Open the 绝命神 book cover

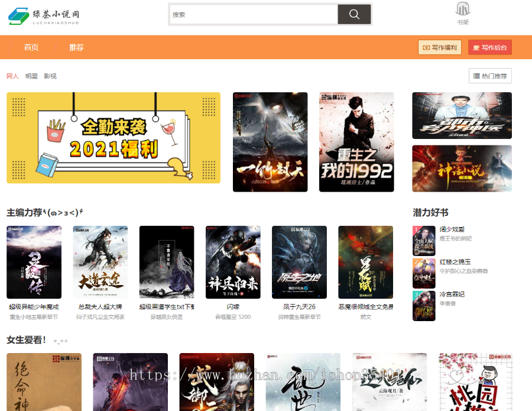pos(44,382)
